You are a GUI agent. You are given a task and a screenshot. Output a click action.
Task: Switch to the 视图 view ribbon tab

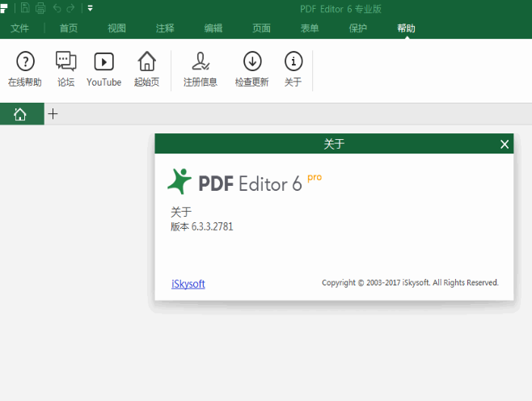click(x=116, y=28)
